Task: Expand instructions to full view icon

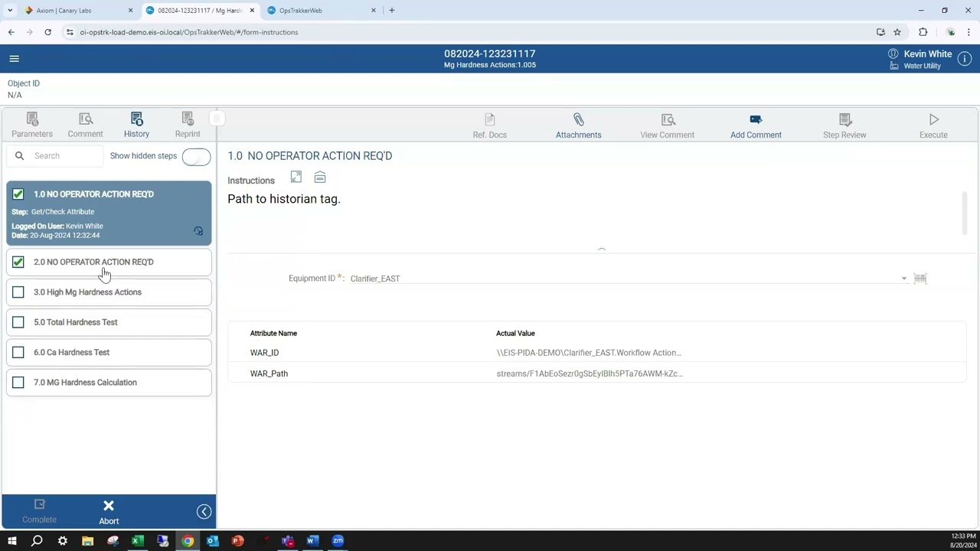Action: [x=296, y=178]
